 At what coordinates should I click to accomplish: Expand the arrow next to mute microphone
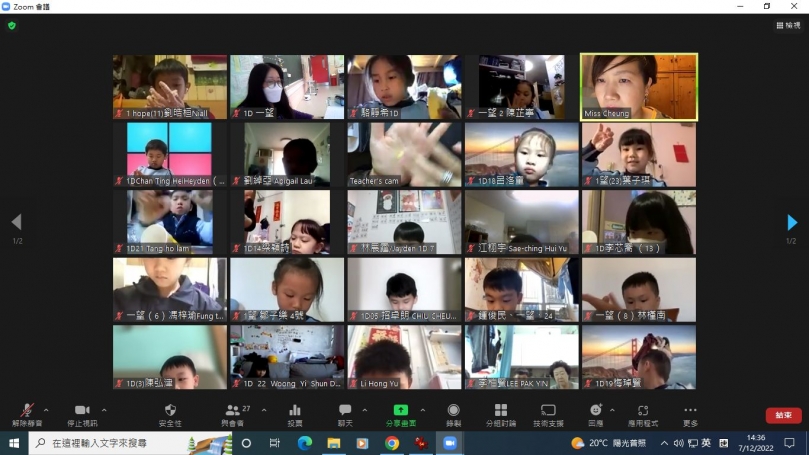click(48, 409)
